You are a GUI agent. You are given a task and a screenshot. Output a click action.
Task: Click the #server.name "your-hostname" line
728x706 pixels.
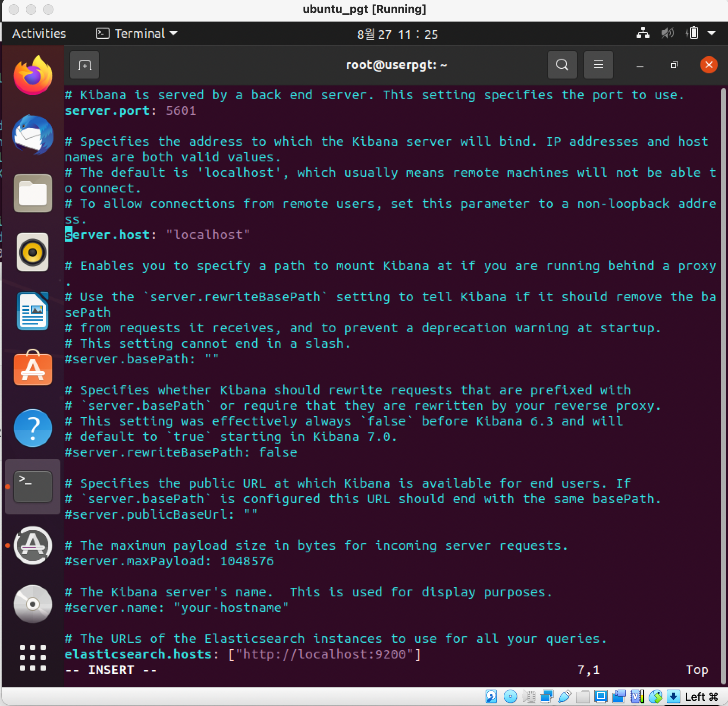coord(177,608)
